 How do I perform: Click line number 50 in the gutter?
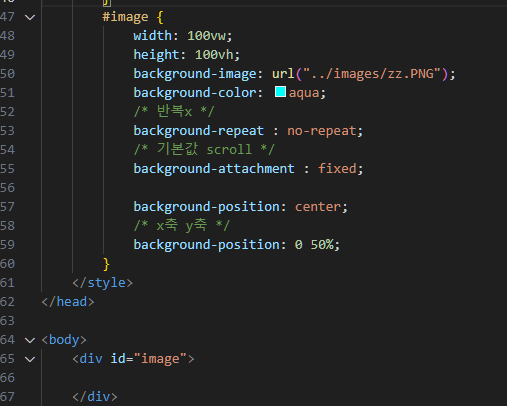[8, 74]
